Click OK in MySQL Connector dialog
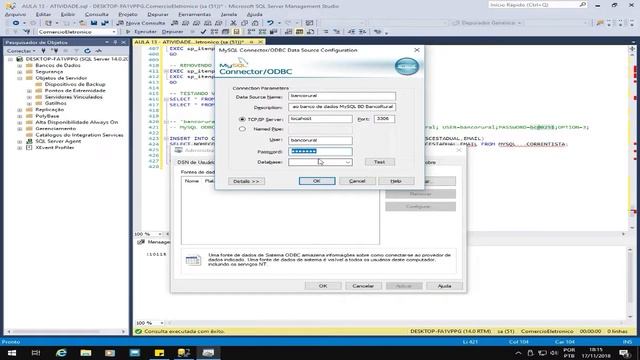This screenshot has width=640, height=360. tap(317, 181)
